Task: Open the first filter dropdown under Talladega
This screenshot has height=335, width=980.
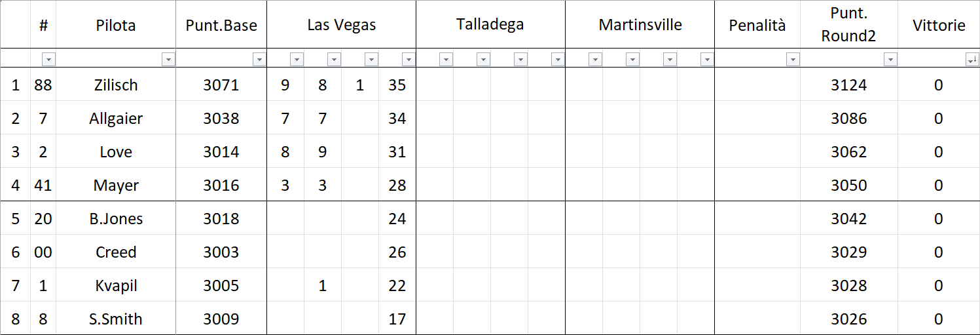Action: pyautogui.click(x=446, y=60)
